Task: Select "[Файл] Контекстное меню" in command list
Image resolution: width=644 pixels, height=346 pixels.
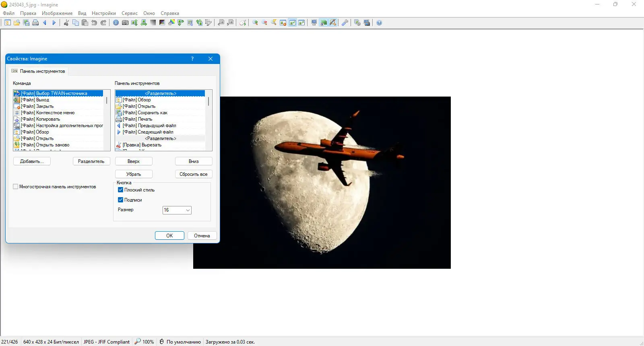Action: (47, 113)
